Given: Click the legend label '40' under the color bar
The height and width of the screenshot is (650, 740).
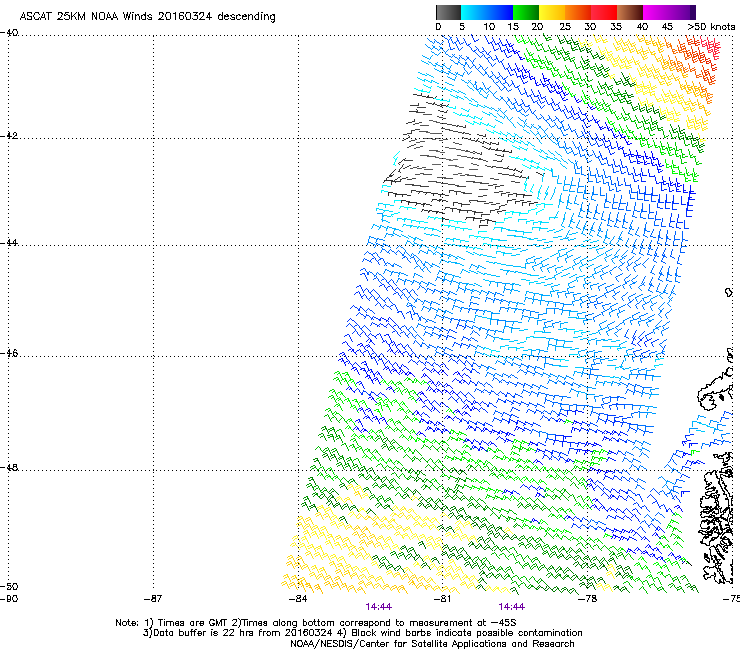Looking at the screenshot, I should 642,26.
